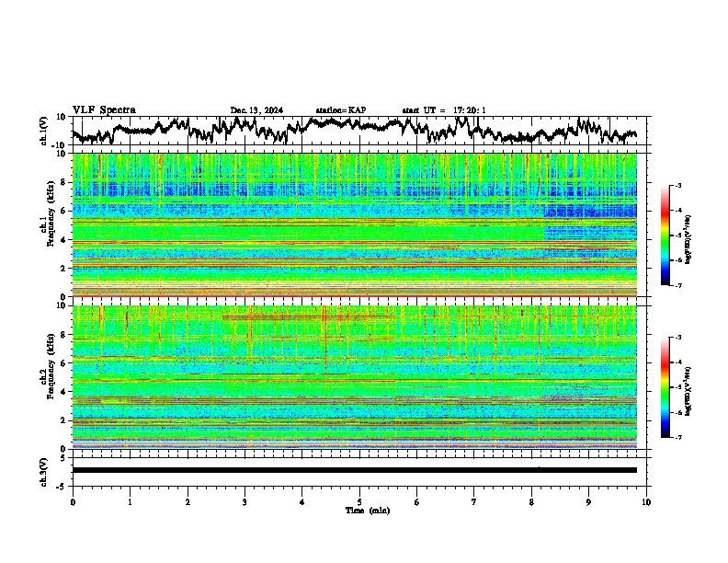
Task: Click the ch.1 colorbar log(PSD) label
Action: tap(688, 240)
